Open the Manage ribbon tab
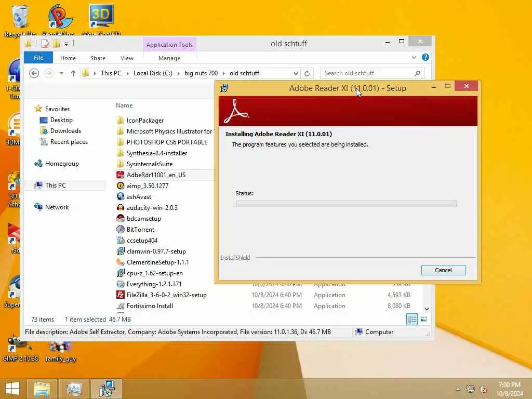The width and height of the screenshot is (532, 399). point(169,58)
